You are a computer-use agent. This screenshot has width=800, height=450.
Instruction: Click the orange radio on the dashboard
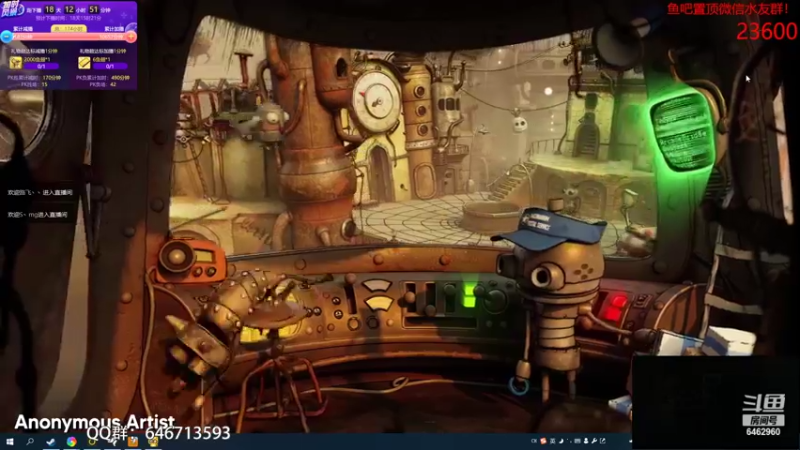(190, 261)
